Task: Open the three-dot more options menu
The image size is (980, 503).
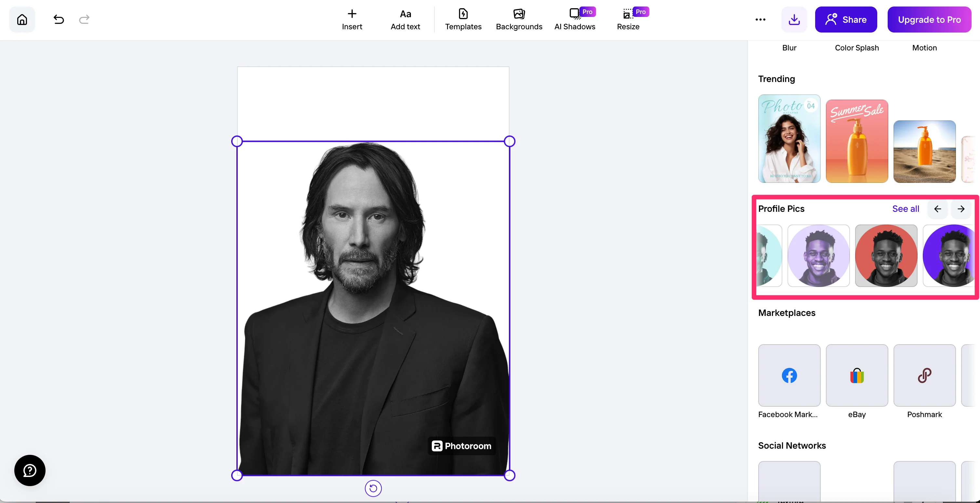Action: (x=760, y=20)
